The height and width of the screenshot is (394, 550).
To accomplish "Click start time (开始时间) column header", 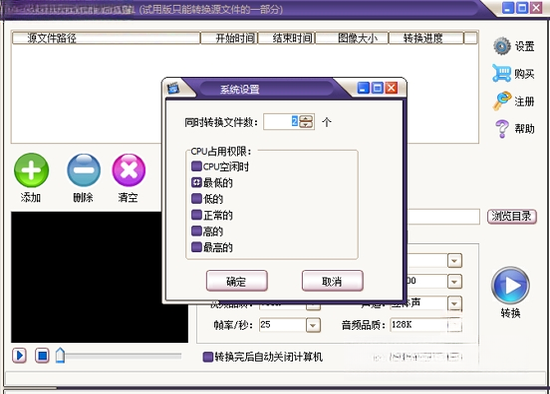I will [x=229, y=38].
